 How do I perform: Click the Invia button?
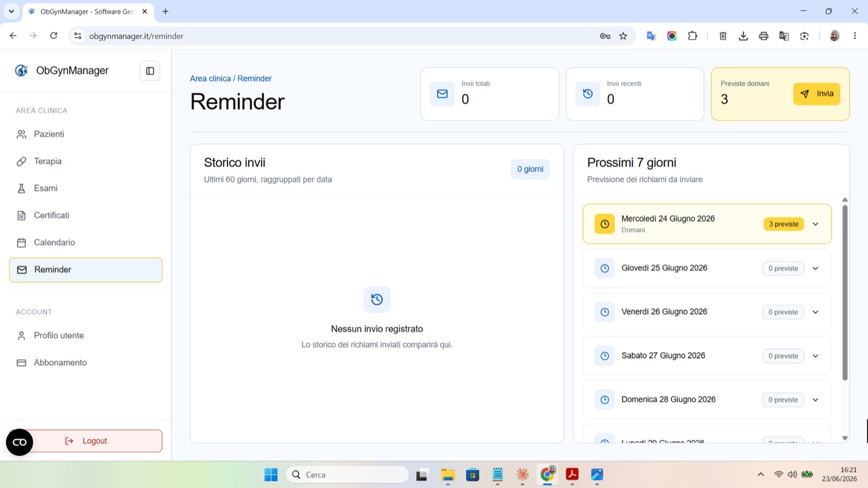click(x=817, y=94)
